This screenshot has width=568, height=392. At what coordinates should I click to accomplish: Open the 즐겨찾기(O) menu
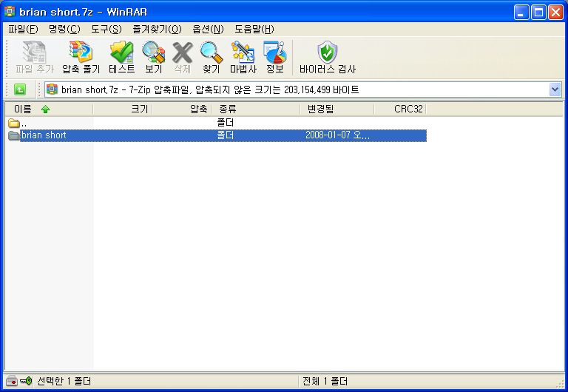pos(157,29)
